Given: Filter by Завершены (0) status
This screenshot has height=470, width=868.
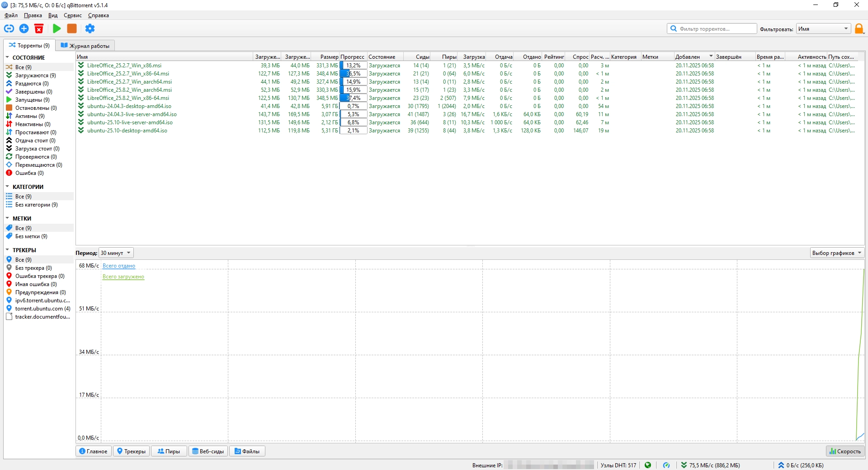Looking at the screenshot, I should tap(33, 92).
